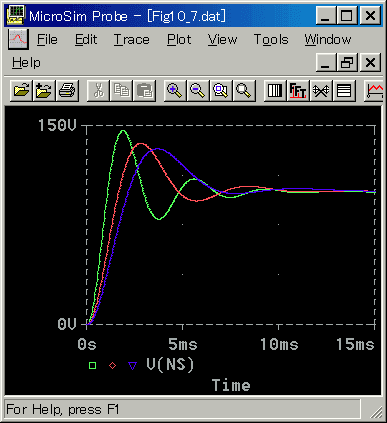Viewport: 387px width, 423px height.
Task: Click the Zoom Out magnifier icon
Action: [198, 90]
